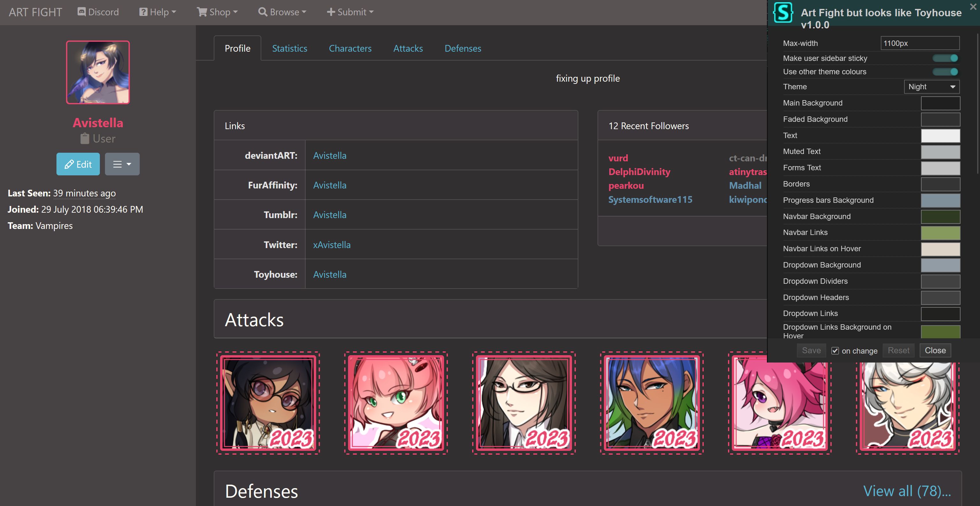Click the Close button in settings panel
The width and height of the screenshot is (980, 506).
click(935, 350)
